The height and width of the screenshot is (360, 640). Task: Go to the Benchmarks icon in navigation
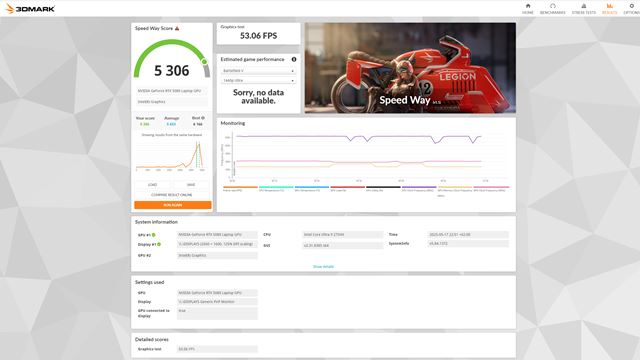click(x=553, y=6)
